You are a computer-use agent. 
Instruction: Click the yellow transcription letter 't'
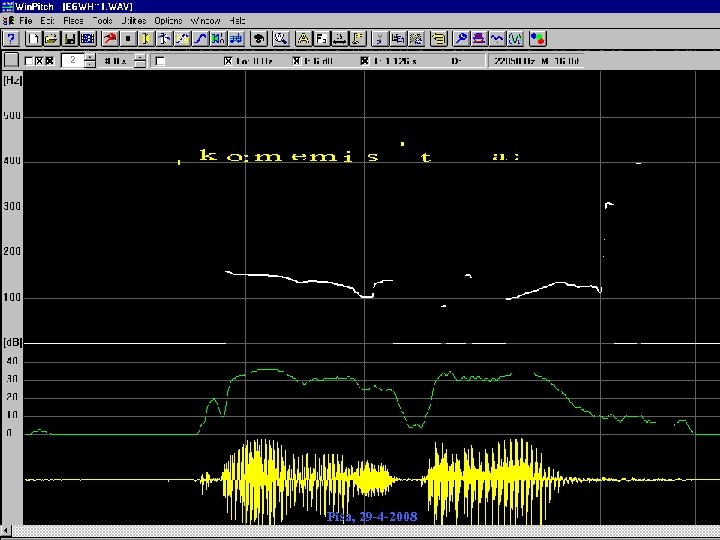pyautogui.click(x=426, y=157)
